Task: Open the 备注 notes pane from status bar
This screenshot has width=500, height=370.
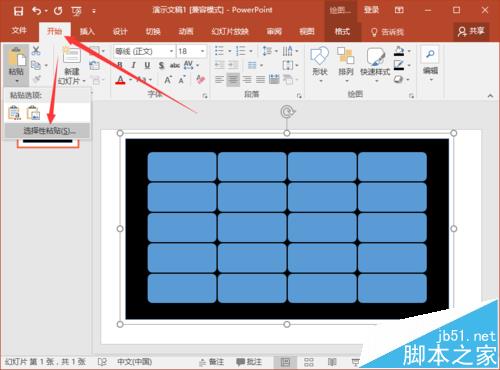Action: (211, 362)
